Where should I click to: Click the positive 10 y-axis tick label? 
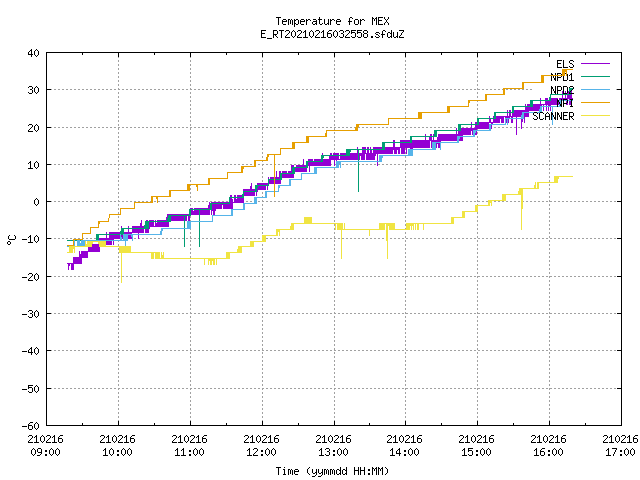pos(33,165)
